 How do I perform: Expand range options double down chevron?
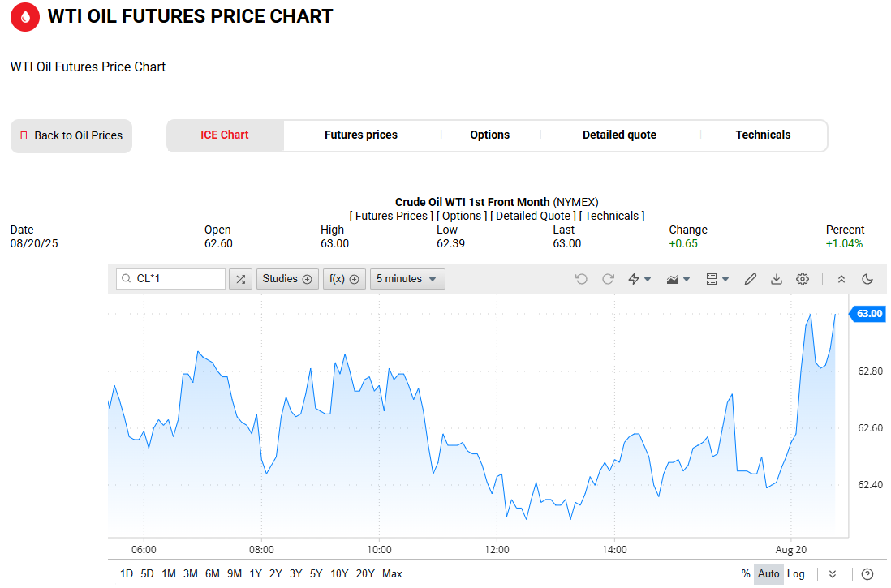tap(833, 574)
